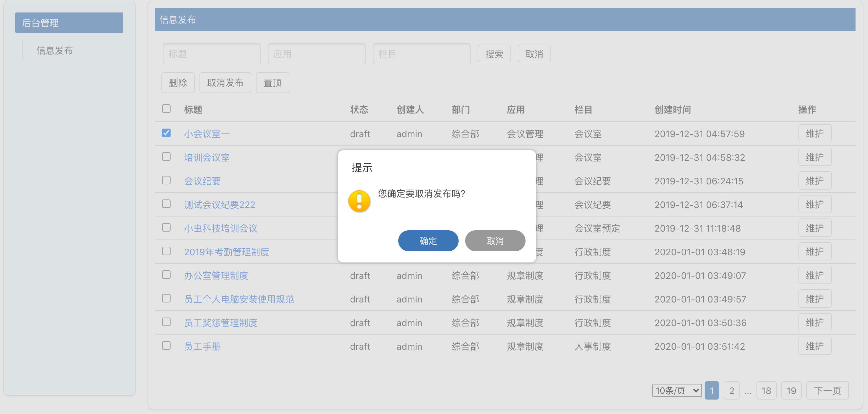Click the 置顶 pin-to-top button

(272, 83)
